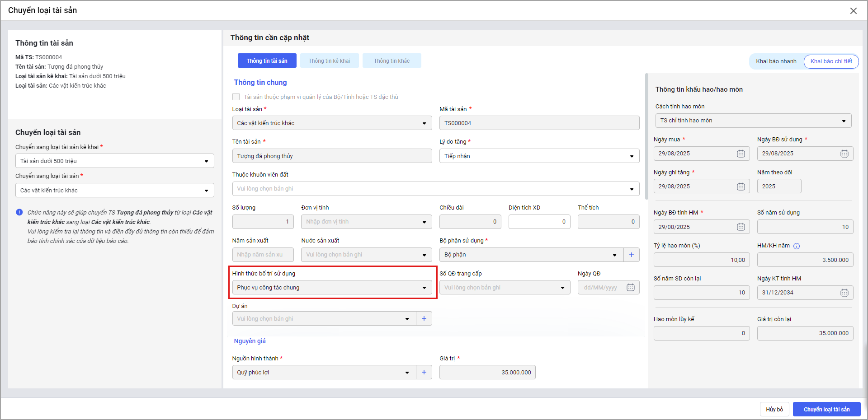Switch to Khai báo chi tiết mode

830,61
